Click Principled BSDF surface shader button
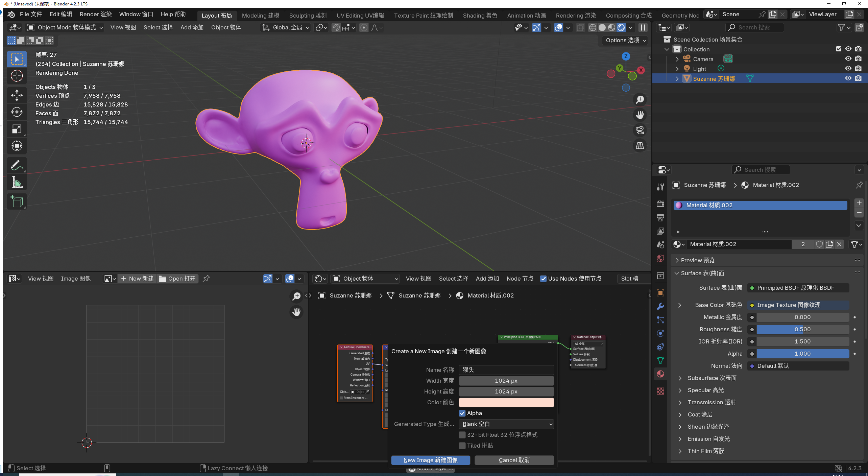 [x=798, y=288]
